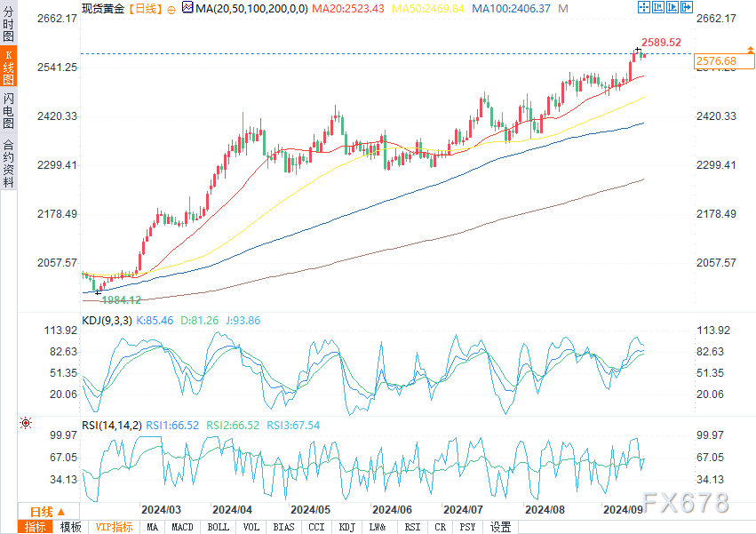
Task: Select the K线图 side tab
Action: pyautogui.click(x=8, y=68)
